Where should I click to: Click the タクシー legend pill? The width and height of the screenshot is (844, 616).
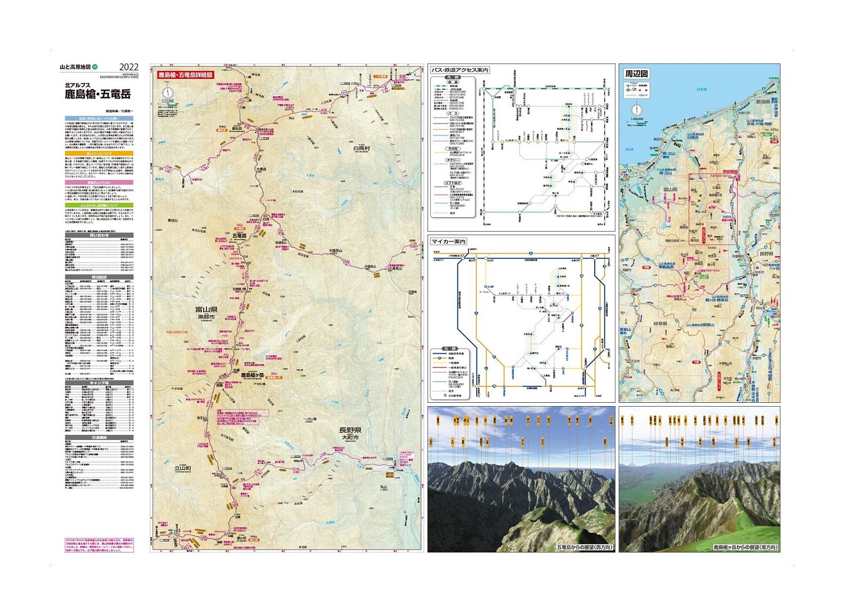pyautogui.click(x=453, y=160)
